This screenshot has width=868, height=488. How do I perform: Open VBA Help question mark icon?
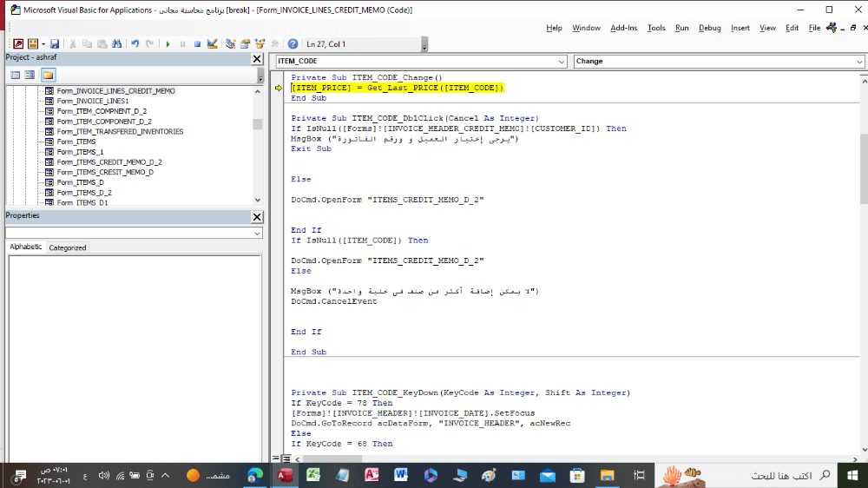[x=293, y=43]
